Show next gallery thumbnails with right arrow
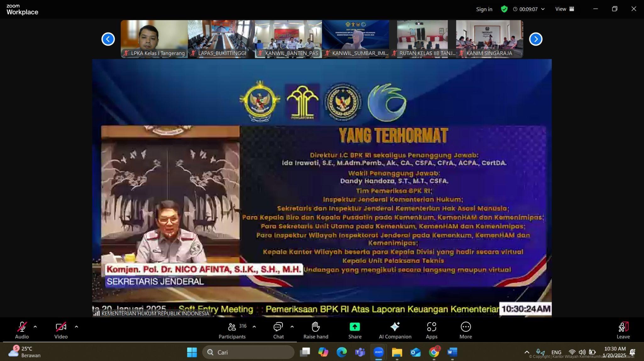 point(536,39)
